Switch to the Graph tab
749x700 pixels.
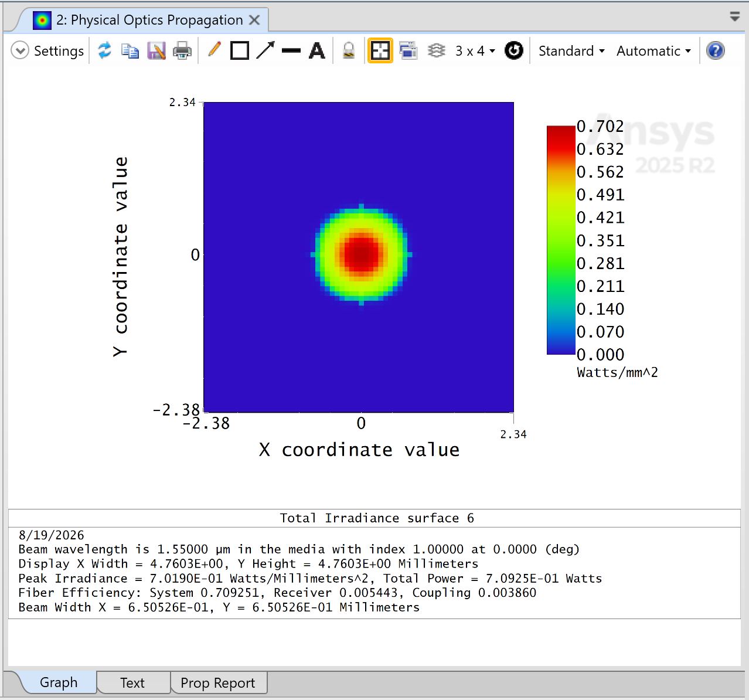click(59, 682)
